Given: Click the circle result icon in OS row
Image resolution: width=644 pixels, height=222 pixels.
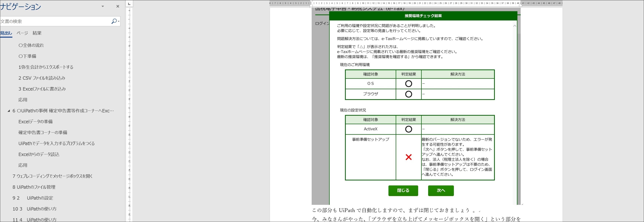Looking at the screenshot, I should tap(408, 84).
